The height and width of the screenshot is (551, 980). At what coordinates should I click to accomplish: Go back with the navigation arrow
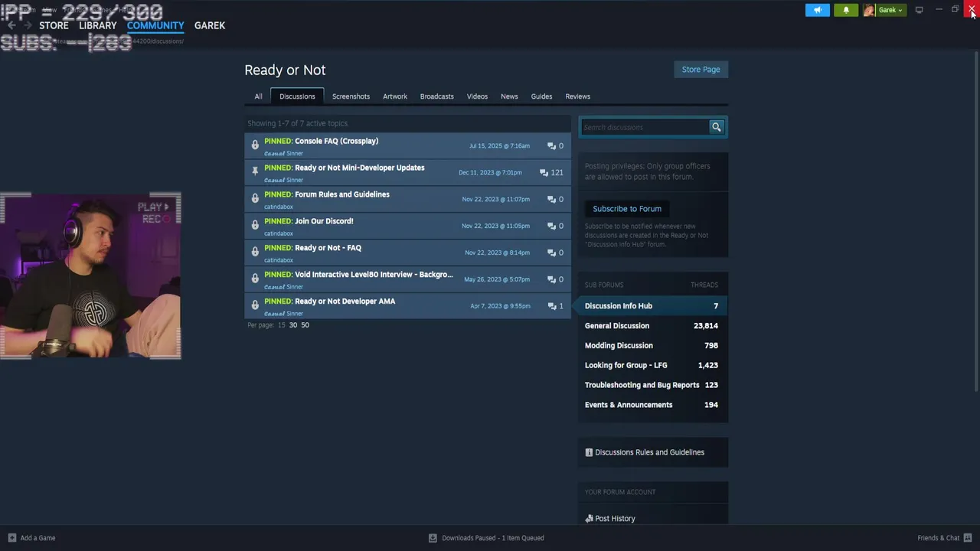click(x=11, y=25)
